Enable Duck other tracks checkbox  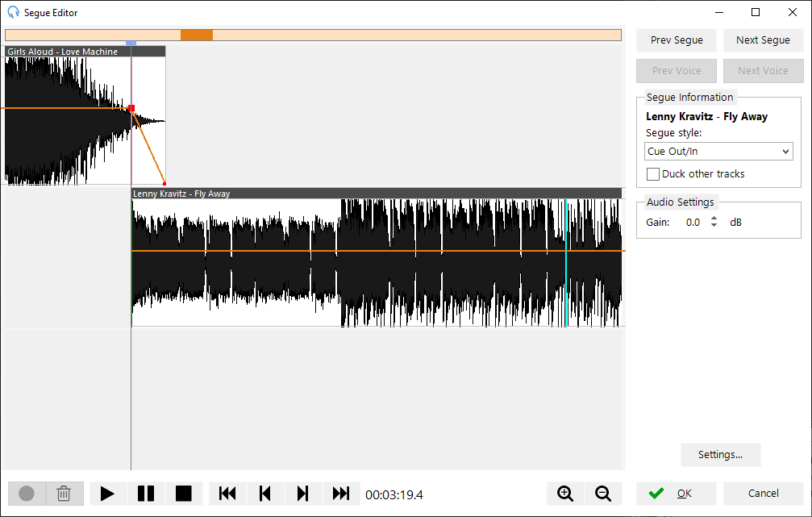coord(653,174)
